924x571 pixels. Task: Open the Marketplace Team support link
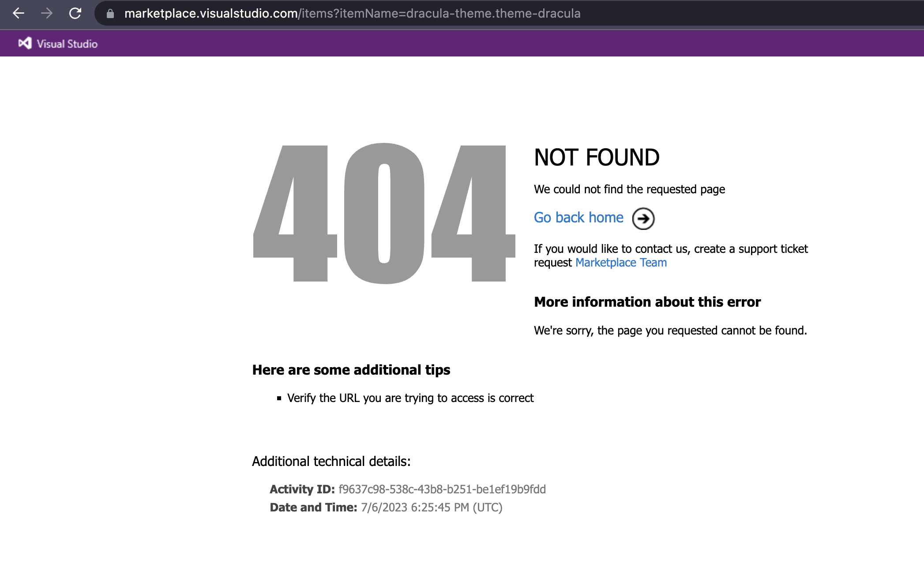[620, 262]
